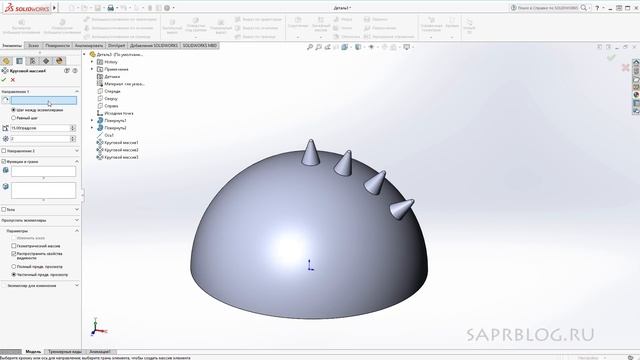
Task: Open the PropertyManager tab icon
Action: coord(19,61)
